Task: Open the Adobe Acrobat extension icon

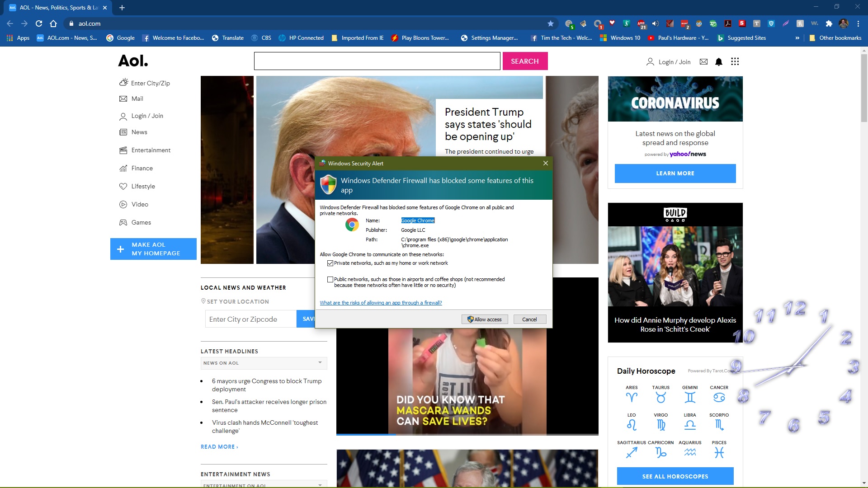Action: [x=727, y=23]
